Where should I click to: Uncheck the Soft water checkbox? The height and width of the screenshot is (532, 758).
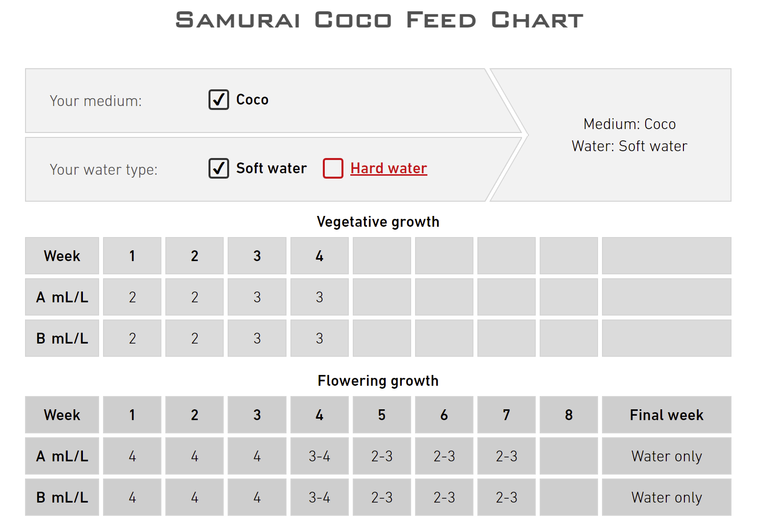218,168
